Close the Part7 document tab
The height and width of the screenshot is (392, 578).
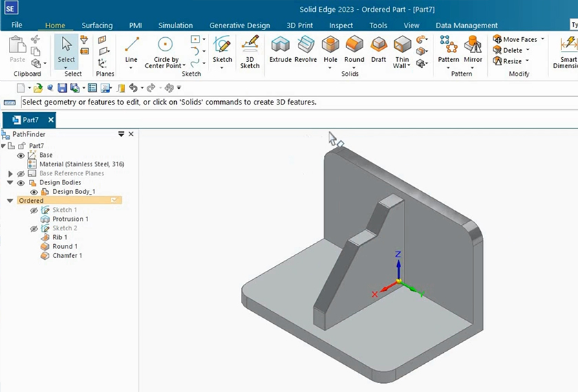pos(51,120)
